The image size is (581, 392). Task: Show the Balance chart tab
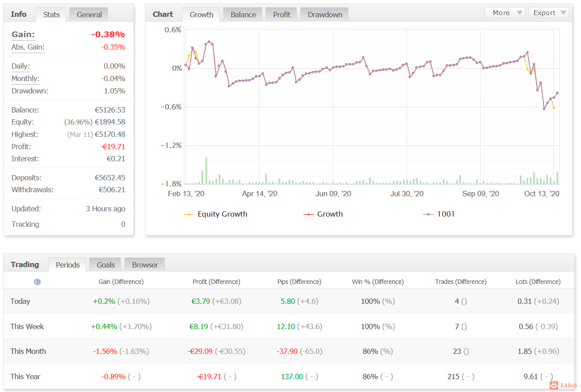pos(243,15)
